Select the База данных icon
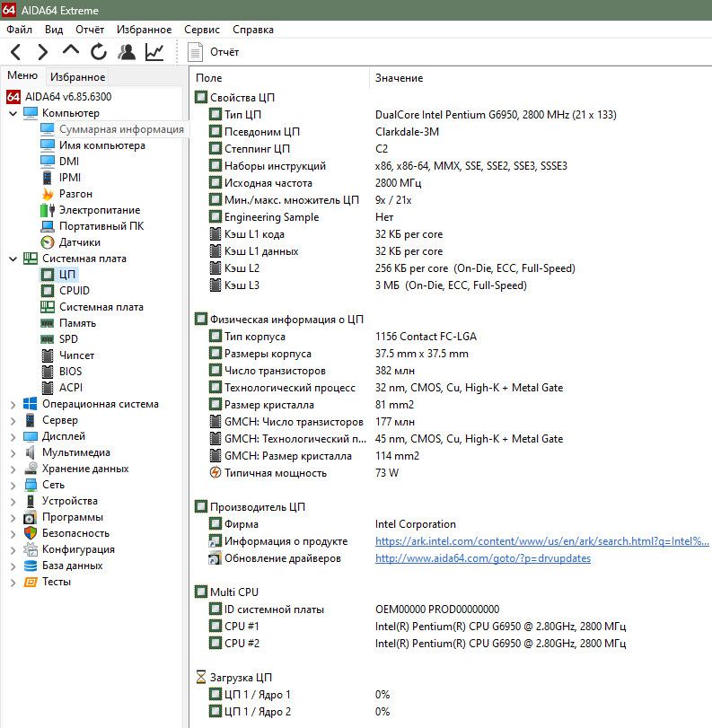Screen dimensions: 712x728 31,566
